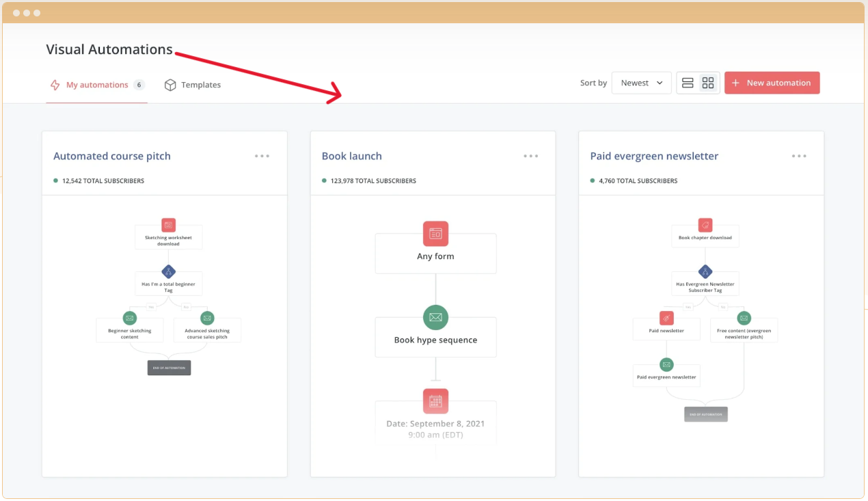Click the Beginner sketching content label
The height and width of the screenshot is (501, 868).
point(130,334)
